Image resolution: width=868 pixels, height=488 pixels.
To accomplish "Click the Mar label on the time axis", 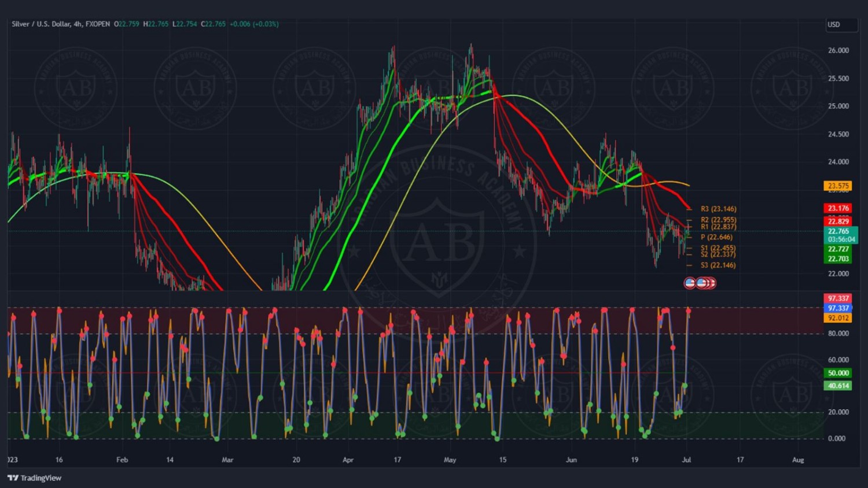I will coord(227,460).
